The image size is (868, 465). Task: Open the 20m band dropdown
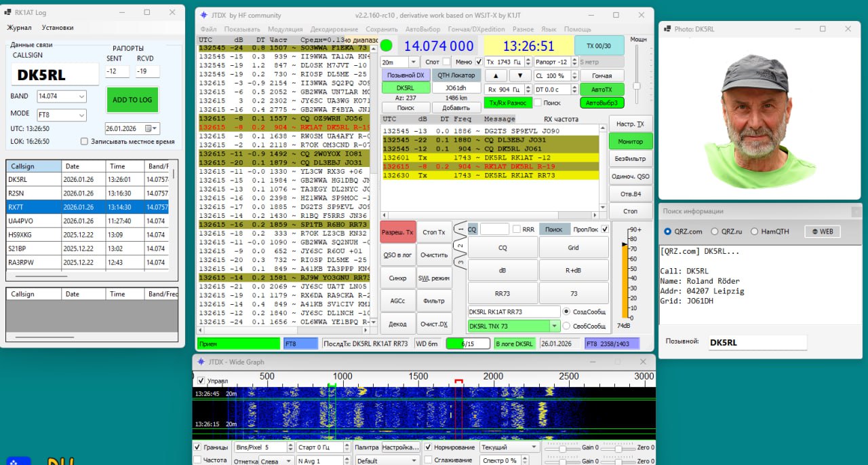click(414, 62)
